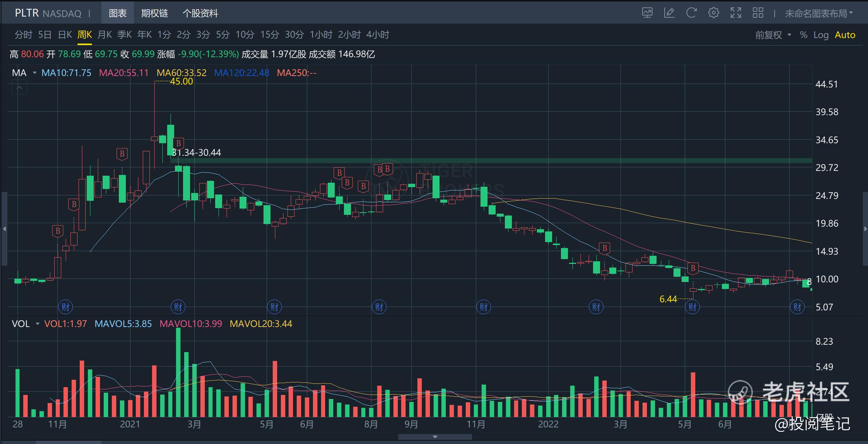Expand the right side panel arrow
This screenshot has height=444, width=868.
coord(865,229)
